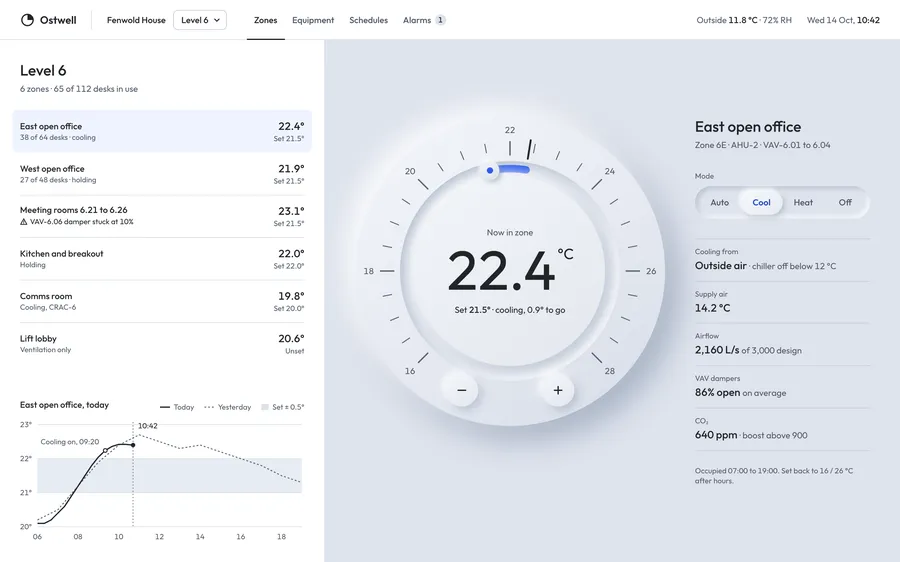
Task: Go to the Schedules tab
Action: point(368,20)
